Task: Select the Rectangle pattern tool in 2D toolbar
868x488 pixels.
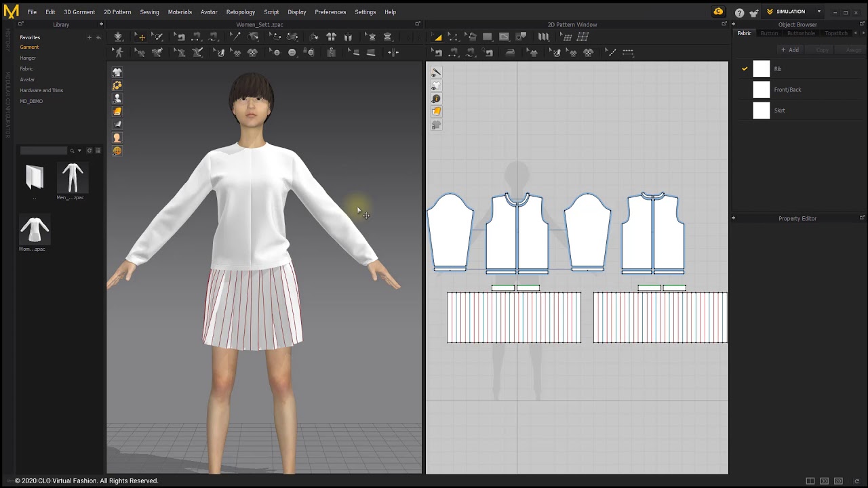Action: tap(487, 37)
